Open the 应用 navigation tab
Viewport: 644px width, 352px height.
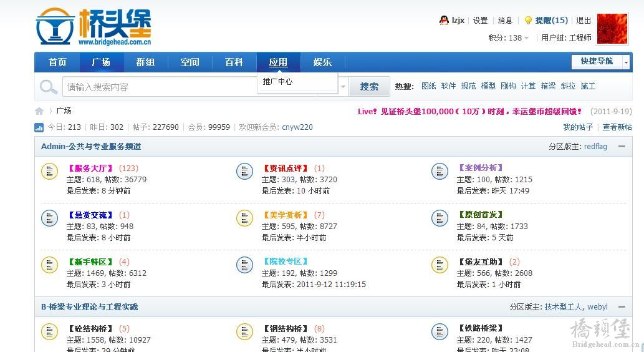[279, 62]
